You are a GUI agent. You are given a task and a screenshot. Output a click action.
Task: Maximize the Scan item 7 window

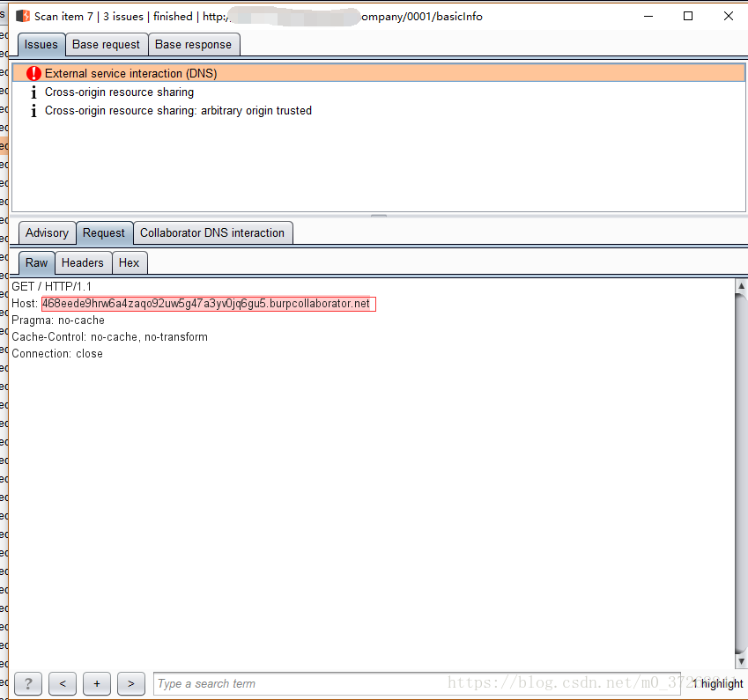pyautogui.click(x=688, y=16)
